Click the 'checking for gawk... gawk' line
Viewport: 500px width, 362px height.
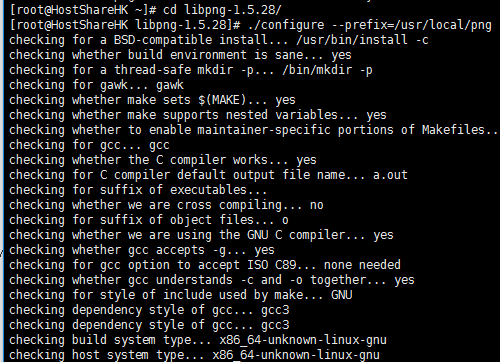click(x=96, y=85)
